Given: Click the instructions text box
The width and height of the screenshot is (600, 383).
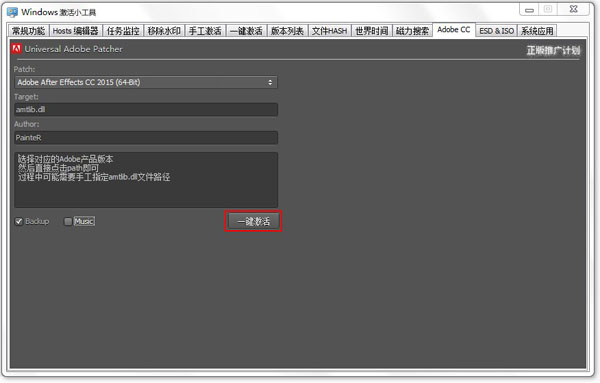Looking at the screenshot, I should [x=146, y=180].
